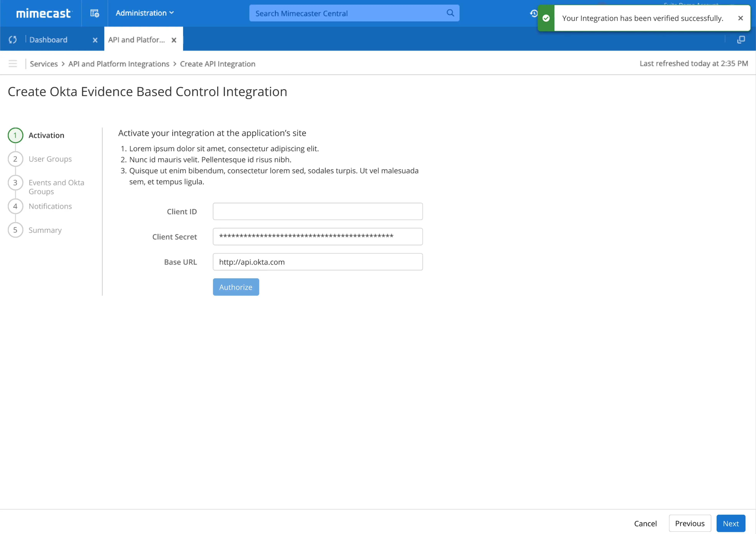This screenshot has height=534, width=756.
Task: Click the pop-out window icon
Action: [741, 40]
